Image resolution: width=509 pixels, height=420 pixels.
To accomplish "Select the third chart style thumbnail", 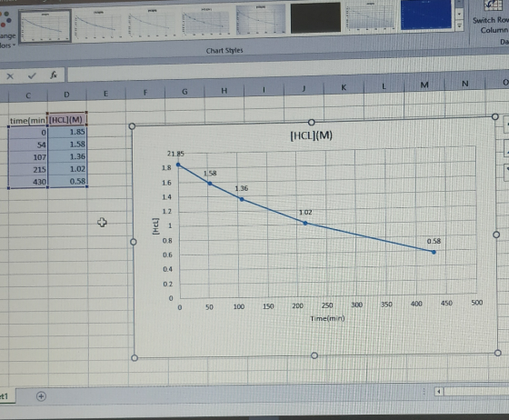I will pyautogui.click(x=152, y=23).
